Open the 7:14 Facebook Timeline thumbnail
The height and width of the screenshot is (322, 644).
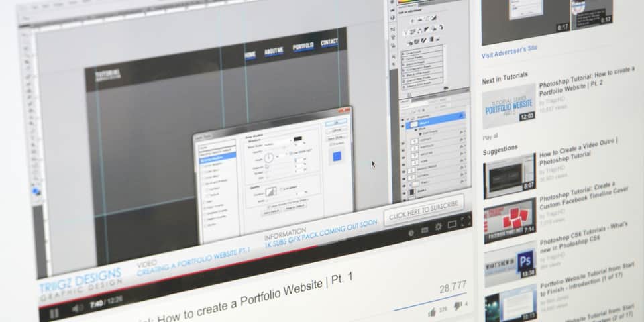click(510, 220)
